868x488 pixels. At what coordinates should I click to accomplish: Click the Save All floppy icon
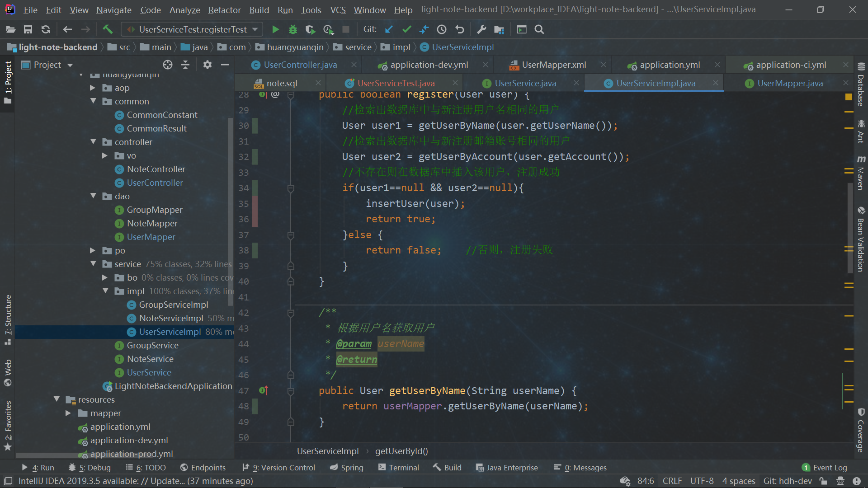coord(28,29)
